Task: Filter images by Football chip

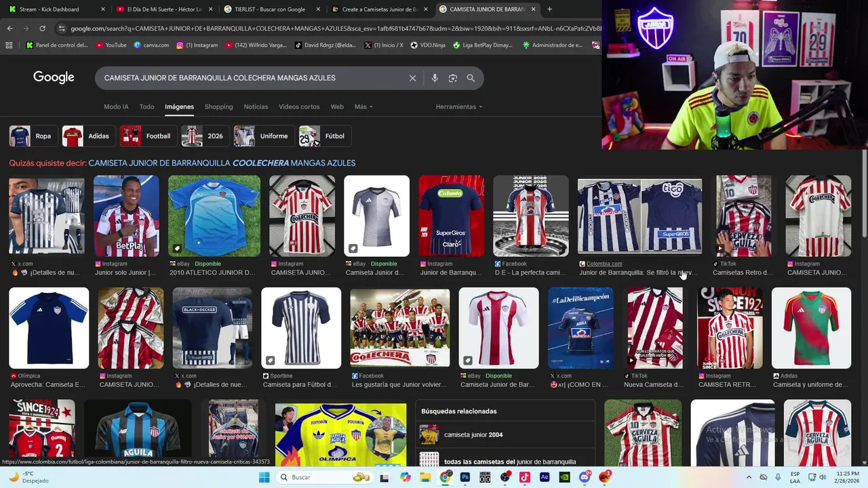Action: 148,136
